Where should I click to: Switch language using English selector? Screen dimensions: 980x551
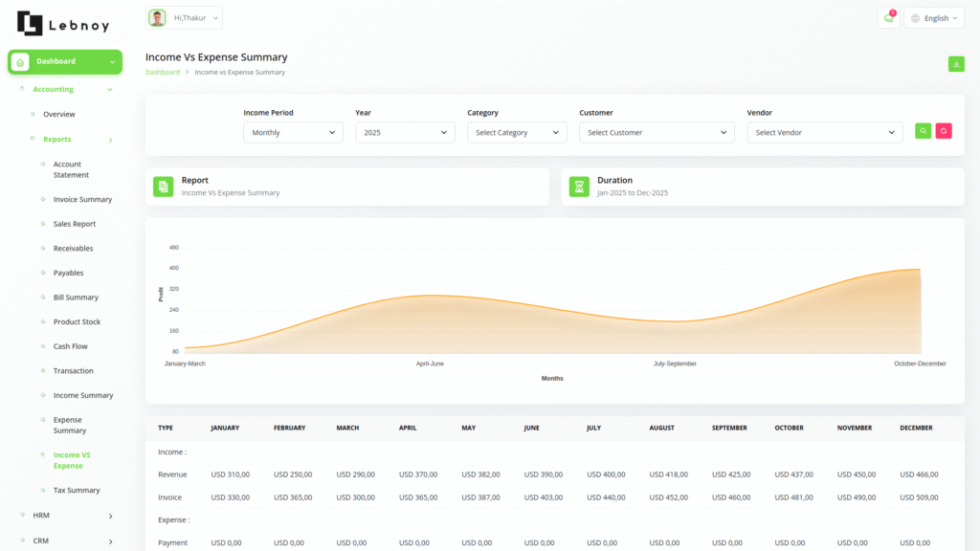[x=934, y=18]
